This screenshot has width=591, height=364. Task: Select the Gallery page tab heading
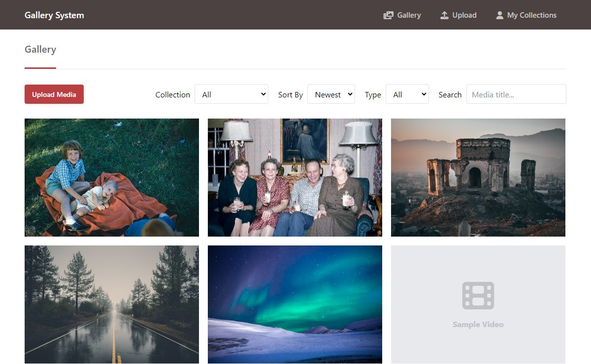(x=40, y=49)
